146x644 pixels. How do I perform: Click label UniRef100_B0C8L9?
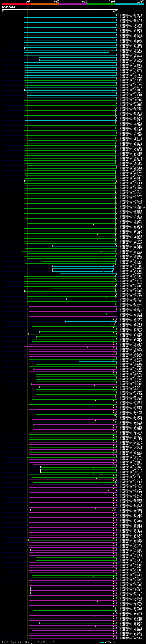(x=131, y=93)
